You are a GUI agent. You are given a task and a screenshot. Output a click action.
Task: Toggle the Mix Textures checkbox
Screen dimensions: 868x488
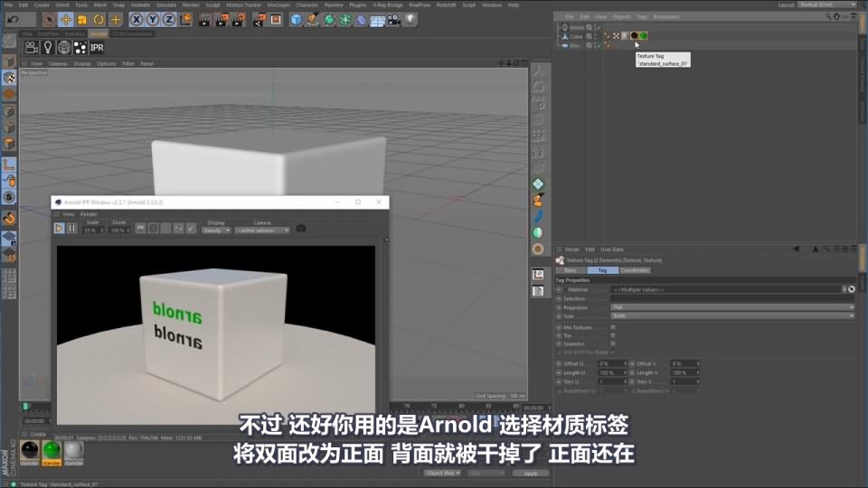point(613,327)
